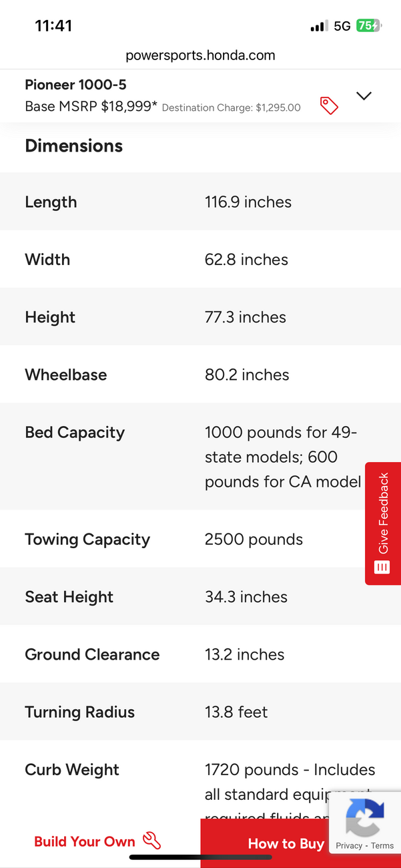Select the Dimensions section heading
401x868 pixels.
74,146
